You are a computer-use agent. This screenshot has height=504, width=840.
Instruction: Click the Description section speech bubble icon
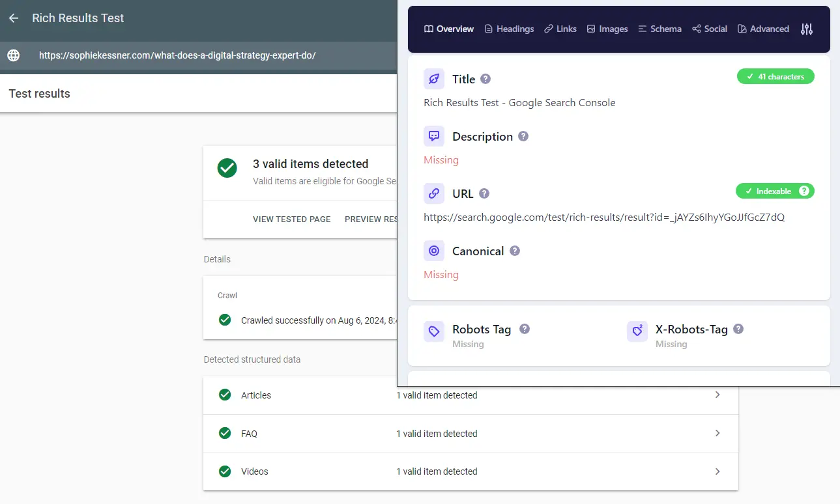[x=434, y=137]
